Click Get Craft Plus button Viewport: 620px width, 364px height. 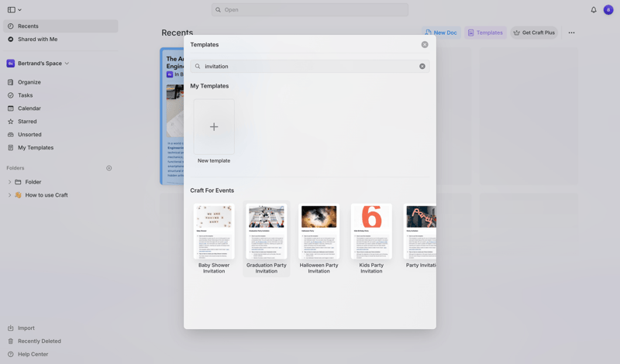click(x=534, y=33)
